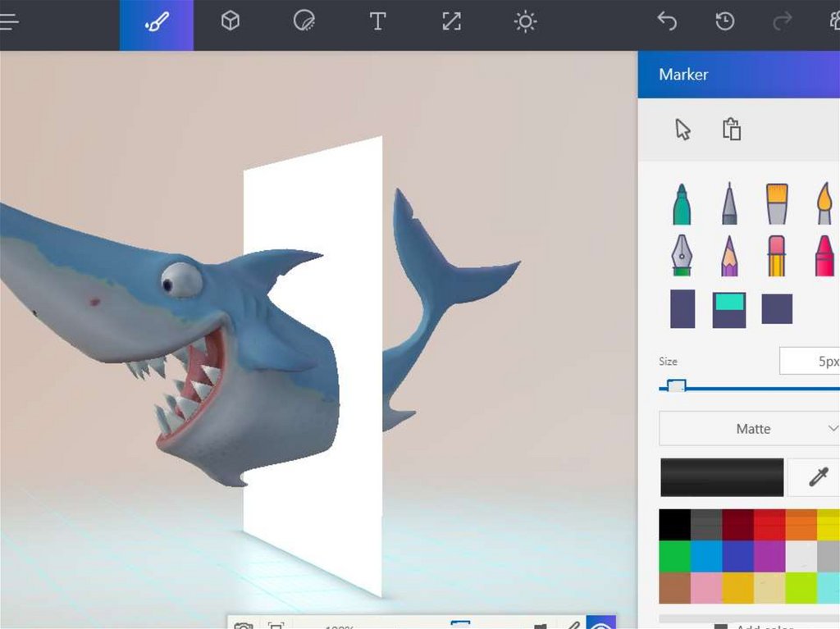Viewport: 840px width, 629px height.
Task: Open the Text tool tab
Action: tap(377, 22)
